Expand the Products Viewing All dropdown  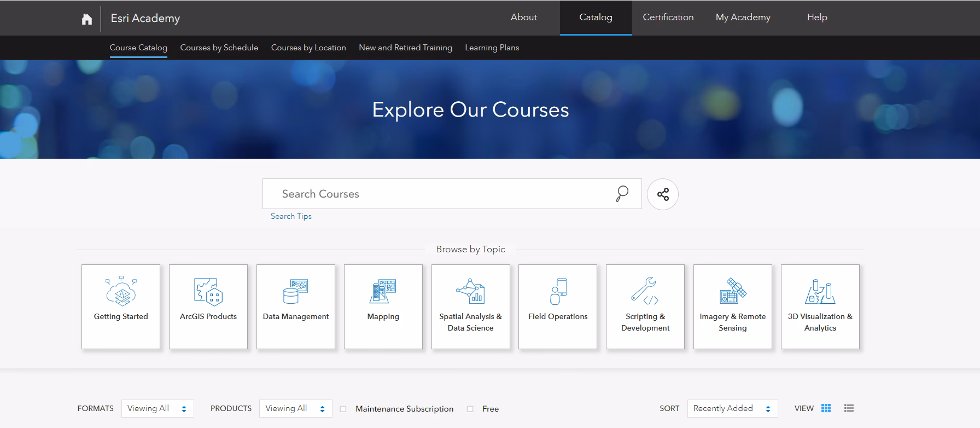coord(296,408)
